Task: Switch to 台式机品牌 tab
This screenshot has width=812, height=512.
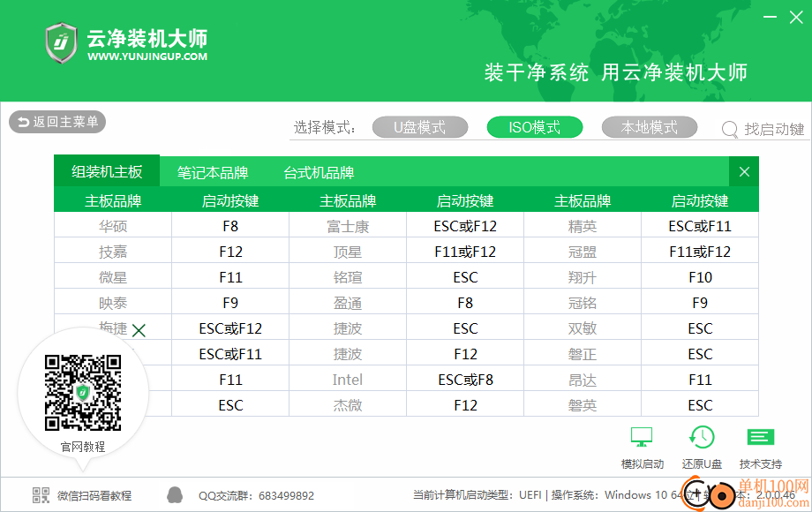Action: point(319,172)
